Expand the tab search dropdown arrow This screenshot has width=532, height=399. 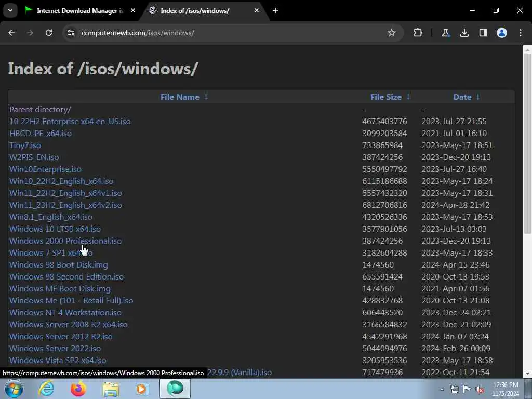coord(10,10)
